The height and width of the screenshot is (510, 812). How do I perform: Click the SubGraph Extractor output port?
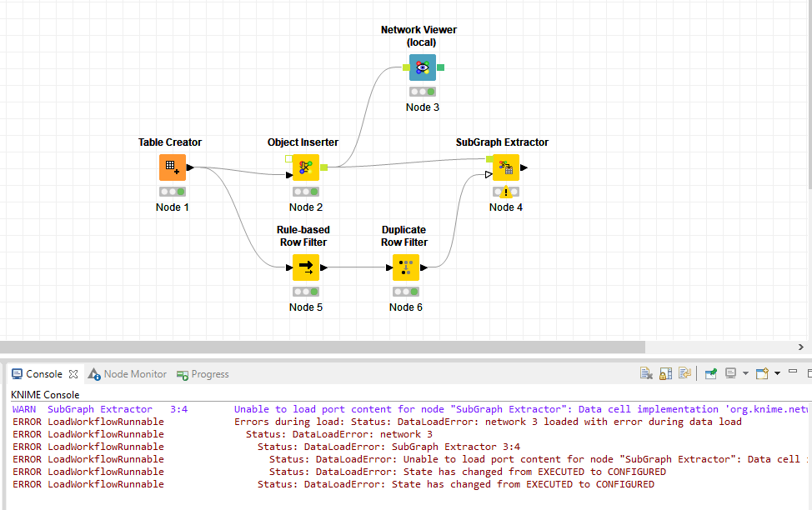tap(524, 167)
